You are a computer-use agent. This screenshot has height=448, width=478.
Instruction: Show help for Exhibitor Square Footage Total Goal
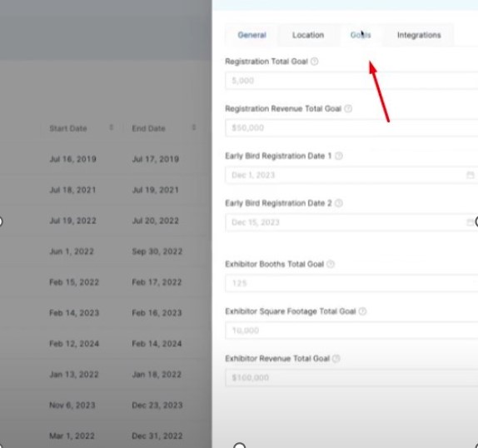pyautogui.click(x=362, y=311)
